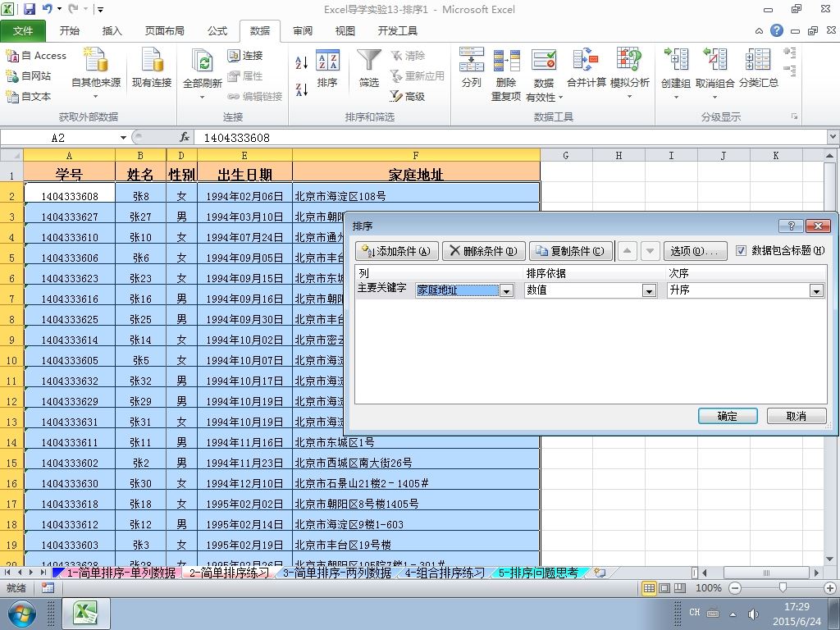Screen dimensions: 840x630
Task: Open existing connections (现有连接)
Action: click(x=152, y=68)
